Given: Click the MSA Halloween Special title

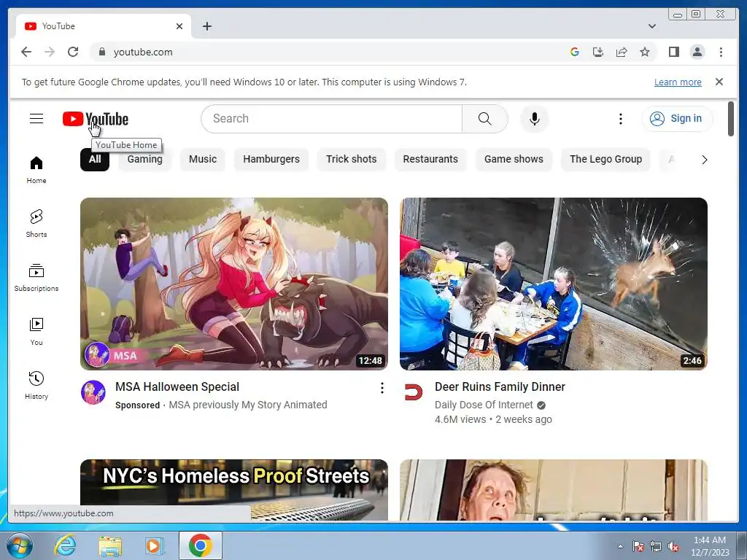Looking at the screenshot, I should [x=177, y=386].
